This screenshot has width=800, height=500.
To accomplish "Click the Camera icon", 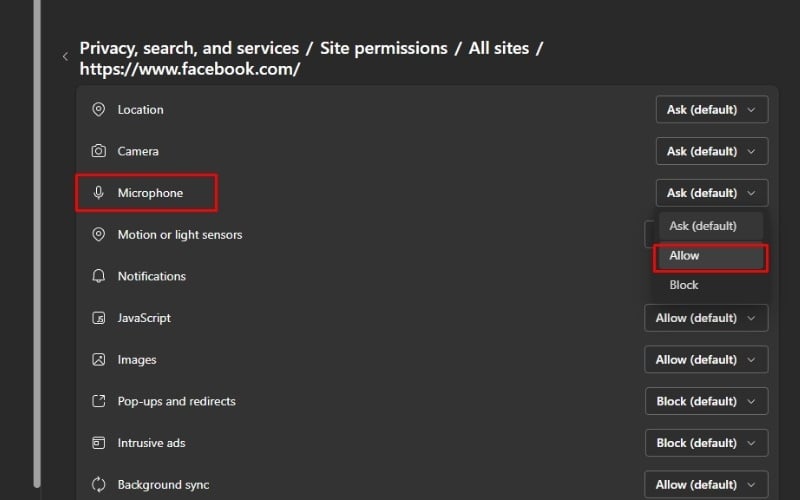I will (98, 151).
